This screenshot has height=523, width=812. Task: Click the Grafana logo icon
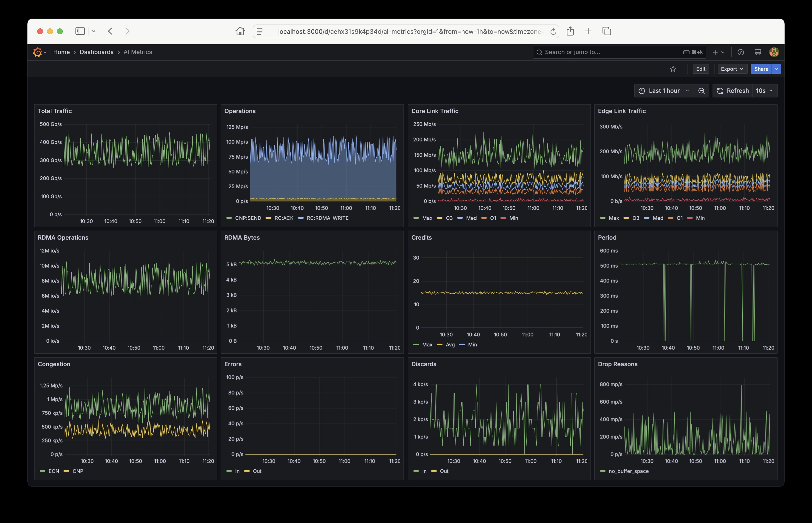37,52
